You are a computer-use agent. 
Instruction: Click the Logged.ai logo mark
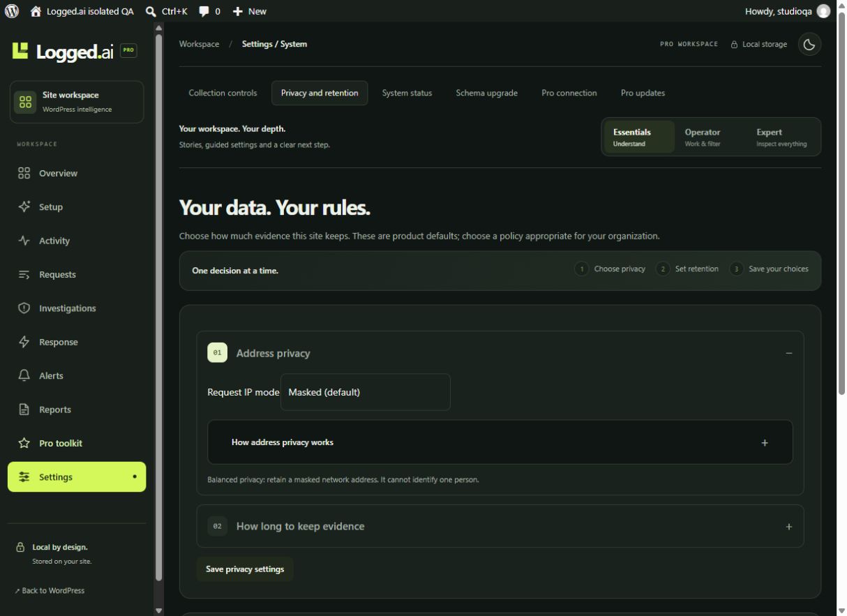(21, 50)
